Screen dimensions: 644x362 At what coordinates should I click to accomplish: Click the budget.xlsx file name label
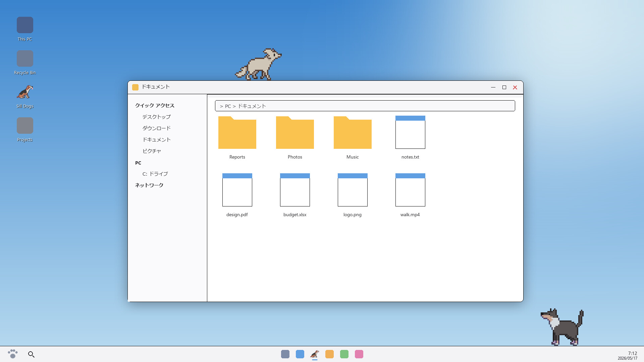(295, 215)
